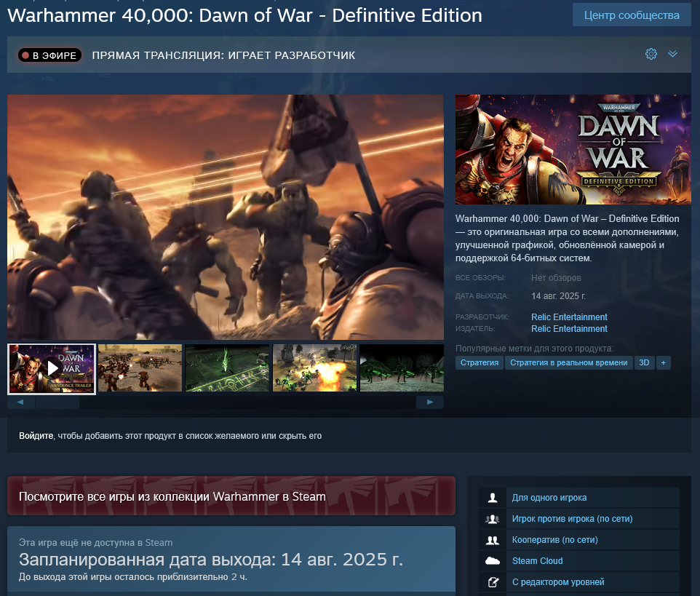Open Игрок против игрока (по сети) link

point(573,519)
